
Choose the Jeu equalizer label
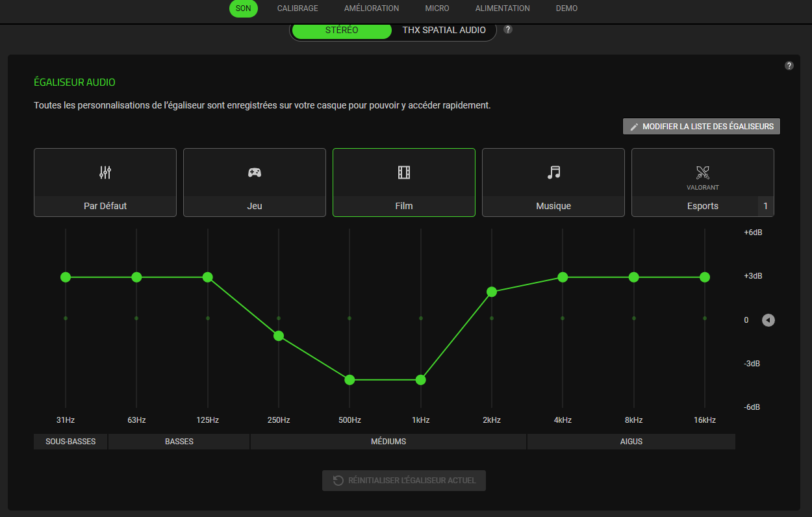(255, 206)
